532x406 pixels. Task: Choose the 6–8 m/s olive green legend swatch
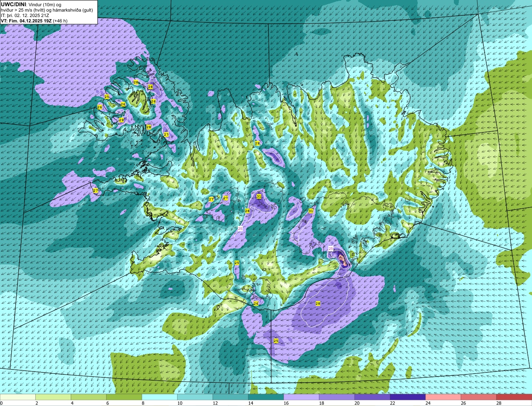tap(124, 397)
